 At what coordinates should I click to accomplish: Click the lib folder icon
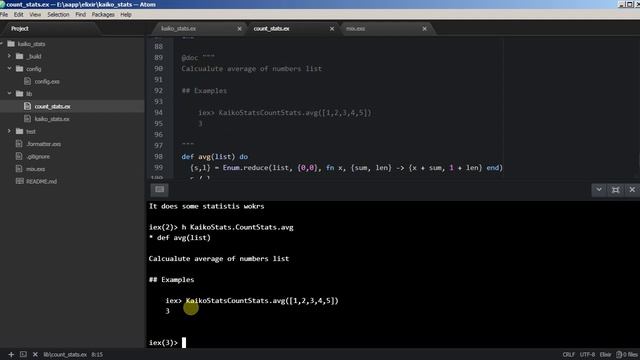point(19,93)
